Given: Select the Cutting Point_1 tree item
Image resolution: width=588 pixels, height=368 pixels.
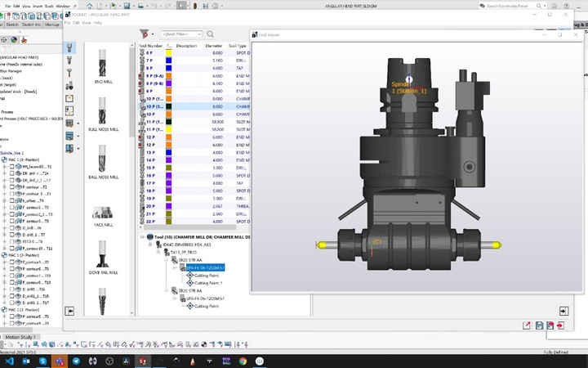Looking at the screenshot, I should [207, 283].
